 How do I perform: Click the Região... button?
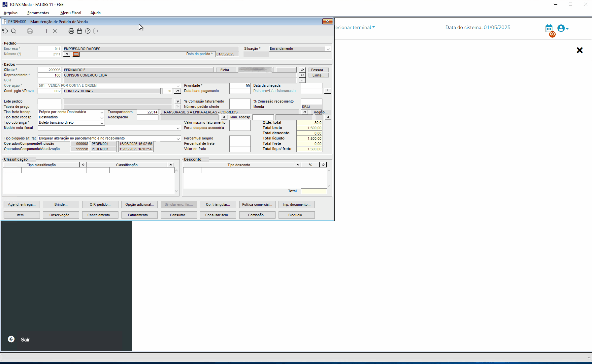pyautogui.click(x=320, y=112)
